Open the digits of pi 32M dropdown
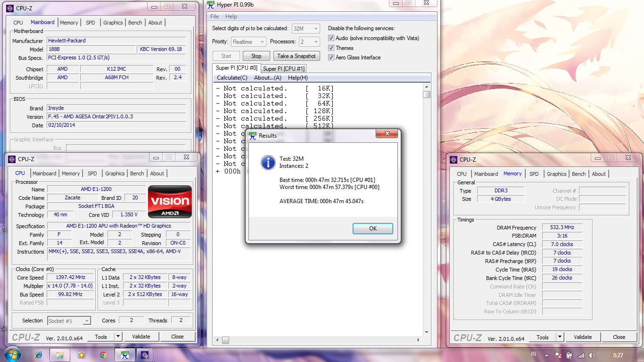The width and height of the screenshot is (644, 362). pyautogui.click(x=305, y=28)
